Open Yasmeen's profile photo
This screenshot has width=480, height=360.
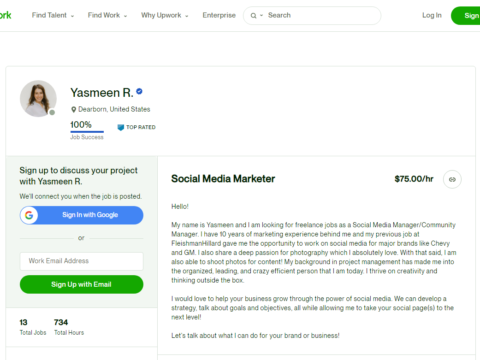coord(38,98)
